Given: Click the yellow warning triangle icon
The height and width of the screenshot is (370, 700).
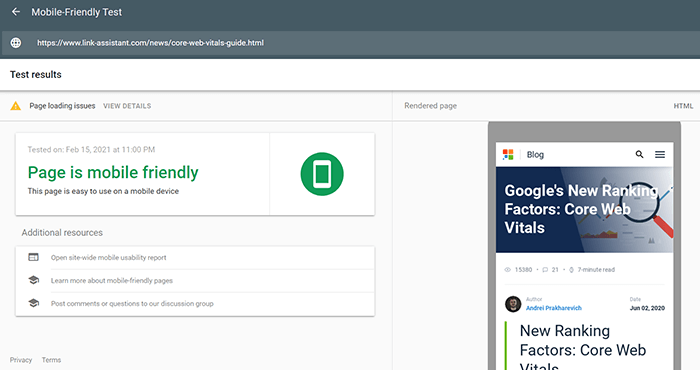Looking at the screenshot, I should pos(16,106).
